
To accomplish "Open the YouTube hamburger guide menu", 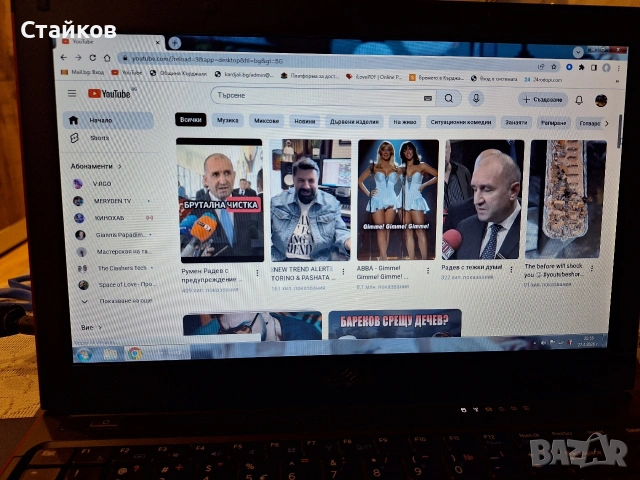I will tap(72, 94).
